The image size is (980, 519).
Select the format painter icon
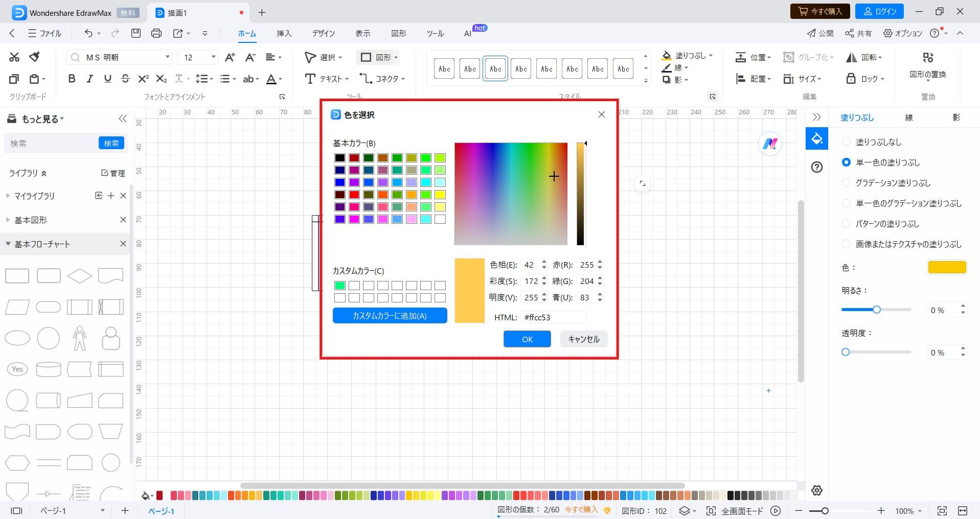click(35, 57)
